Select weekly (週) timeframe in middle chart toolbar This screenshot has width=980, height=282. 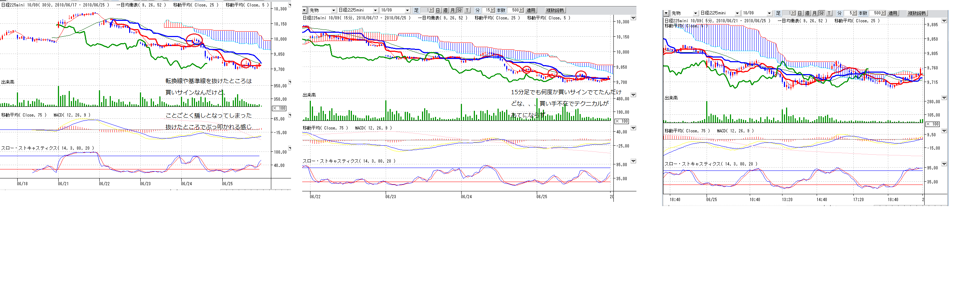click(x=445, y=10)
